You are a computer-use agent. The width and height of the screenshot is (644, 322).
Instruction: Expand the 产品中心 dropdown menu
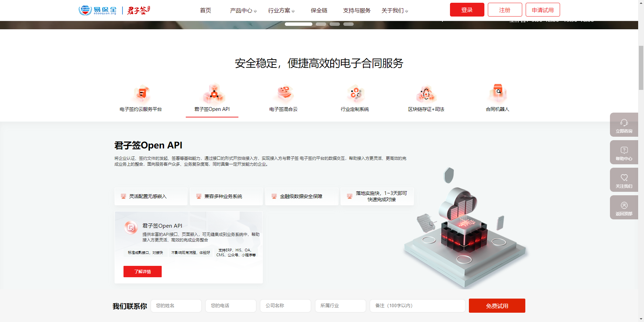243,11
